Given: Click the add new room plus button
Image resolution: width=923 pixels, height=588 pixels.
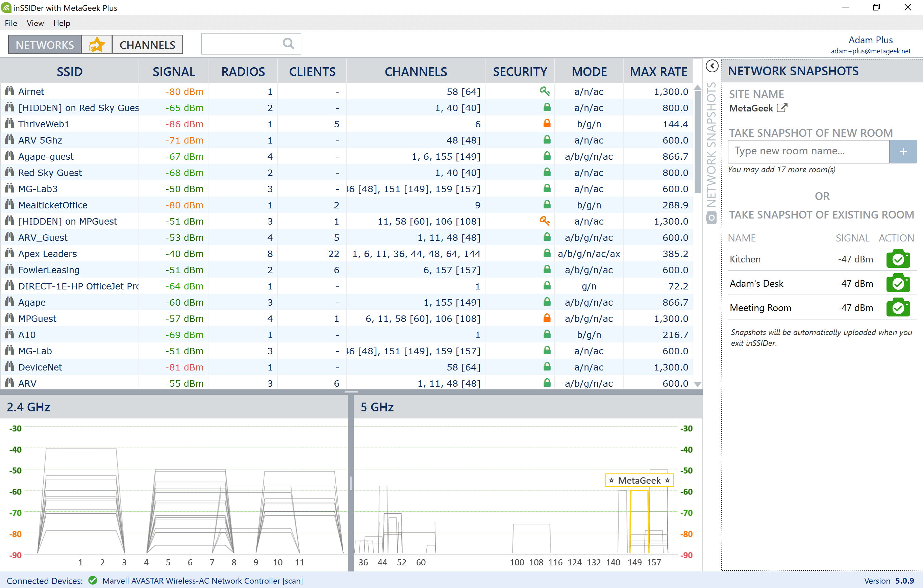Looking at the screenshot, I should coord(903,152).
